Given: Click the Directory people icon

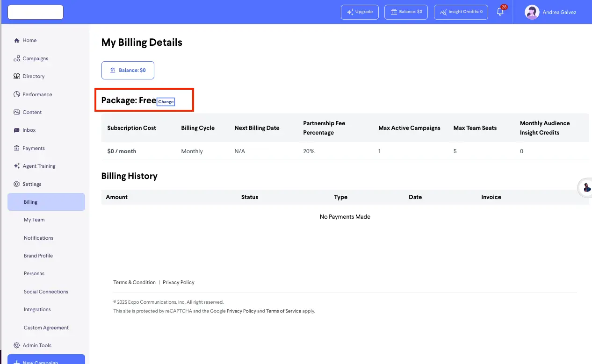Looking at the screenshot, I should pos(17,76).
